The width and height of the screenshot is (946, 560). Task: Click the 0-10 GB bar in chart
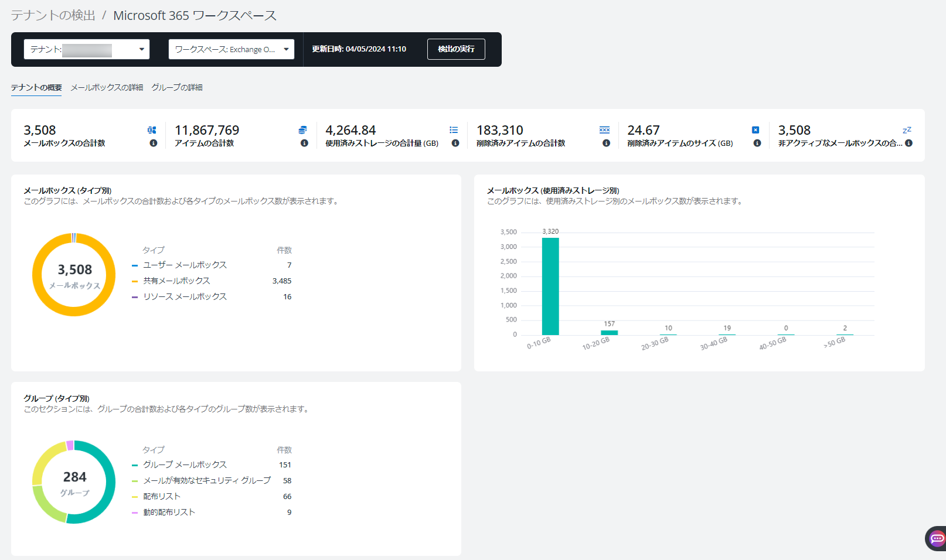pyautogui.click(x=550, y=286)
